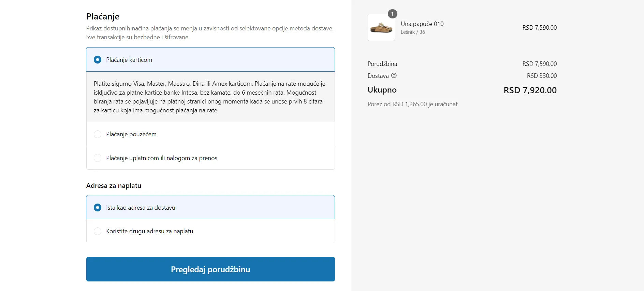Click the RSD 330.00 shipping cost
The image size is (644, 291).
(542, 76)
